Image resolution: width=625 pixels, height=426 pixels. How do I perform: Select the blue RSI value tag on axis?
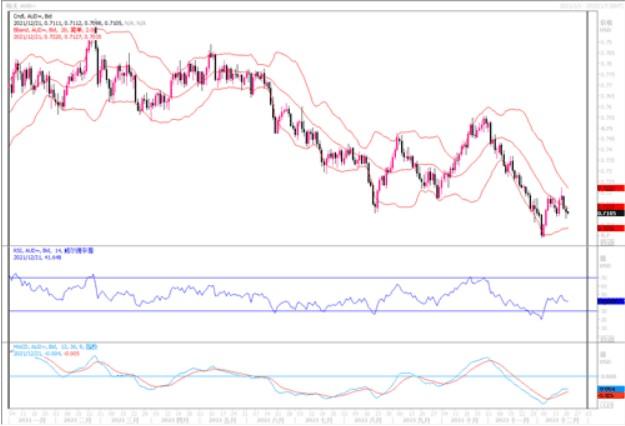pyautogui.click(x=606, y=300)
